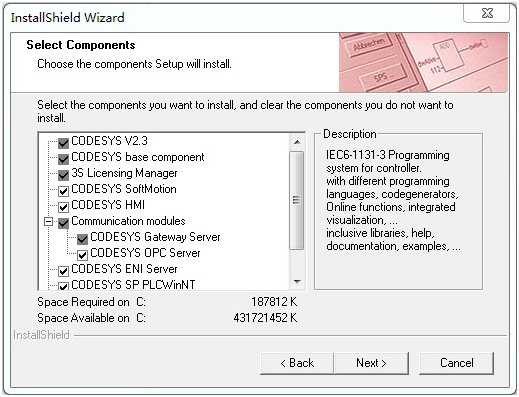This screenshot has height=397, width=519.
Task: Toggle the CODESYS SP PLCWinNT checkbox
Action: (63, 286)
